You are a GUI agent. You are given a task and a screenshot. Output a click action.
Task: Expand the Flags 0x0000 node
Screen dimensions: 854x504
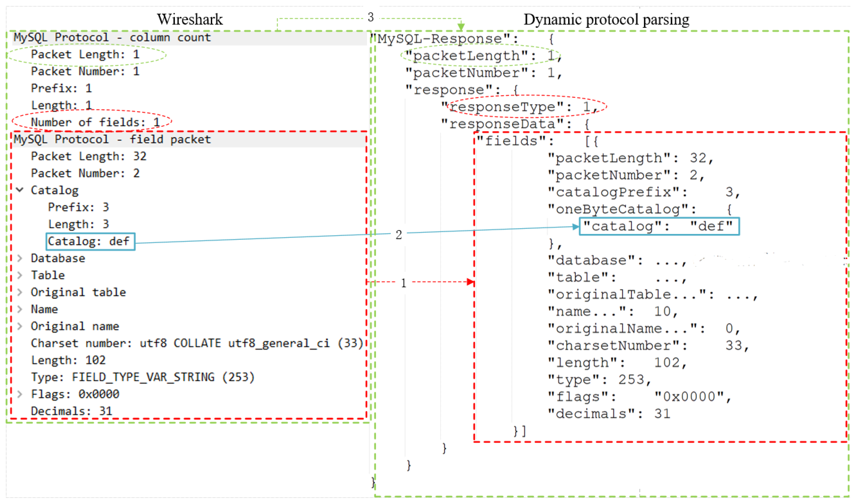(20, 394)
